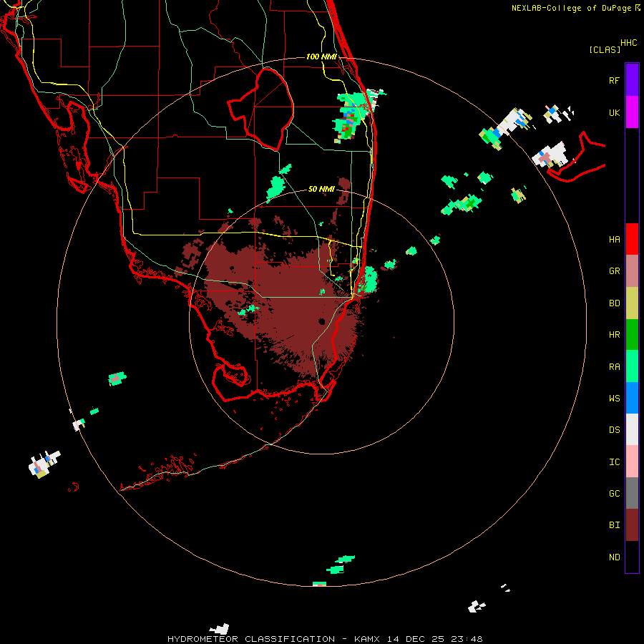The height and width of the screenshot is (644, 644).
Task: Click the 100 NMI range ring label
Action: 321,57
